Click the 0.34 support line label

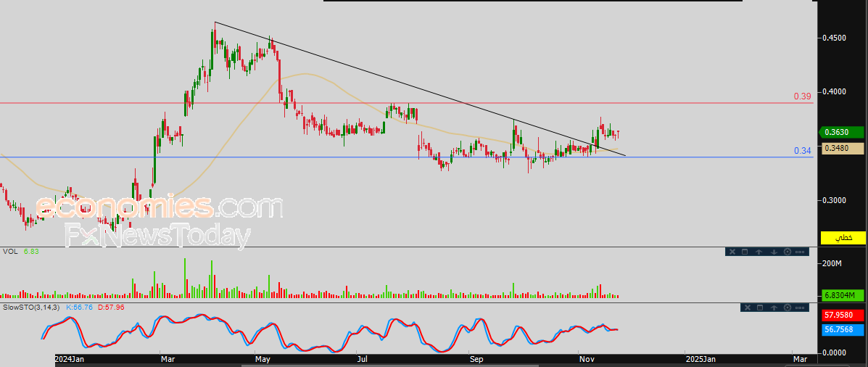click(x=802, y=151)
